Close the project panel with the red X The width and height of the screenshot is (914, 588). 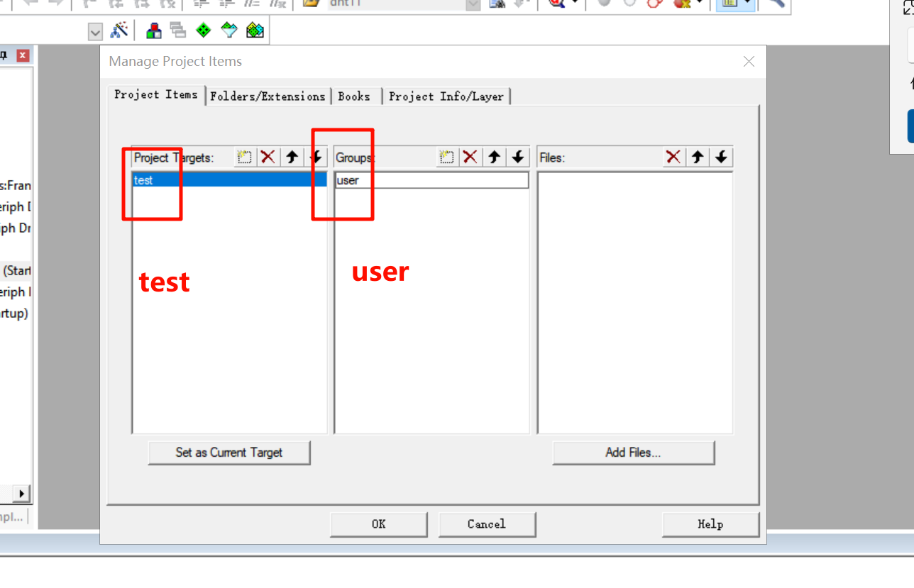coord(23,55)
